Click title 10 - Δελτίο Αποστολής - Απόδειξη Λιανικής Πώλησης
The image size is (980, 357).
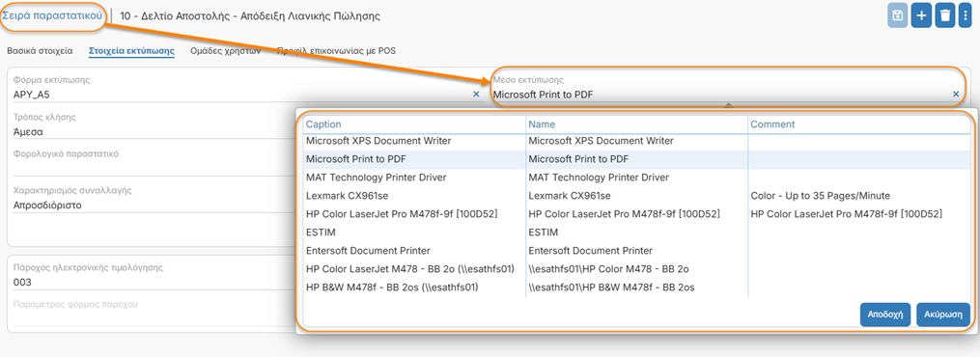[249, 15]
